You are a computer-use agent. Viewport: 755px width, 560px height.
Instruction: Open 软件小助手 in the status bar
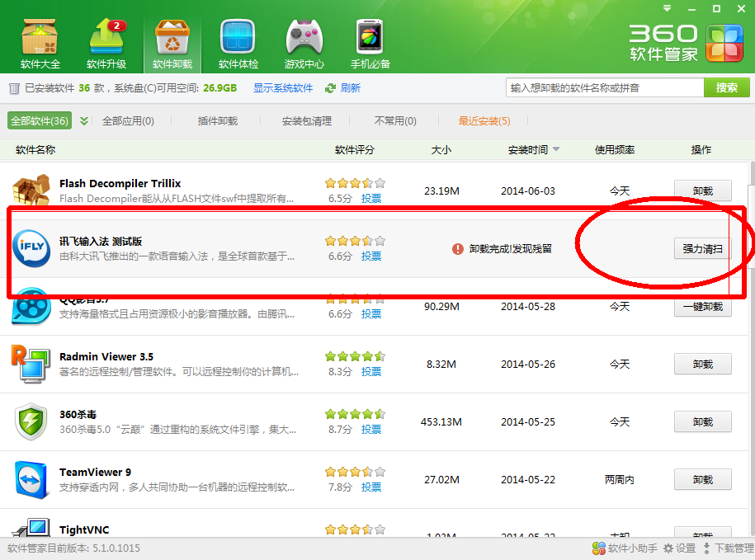pyautogui.click(x=625, y=548)
